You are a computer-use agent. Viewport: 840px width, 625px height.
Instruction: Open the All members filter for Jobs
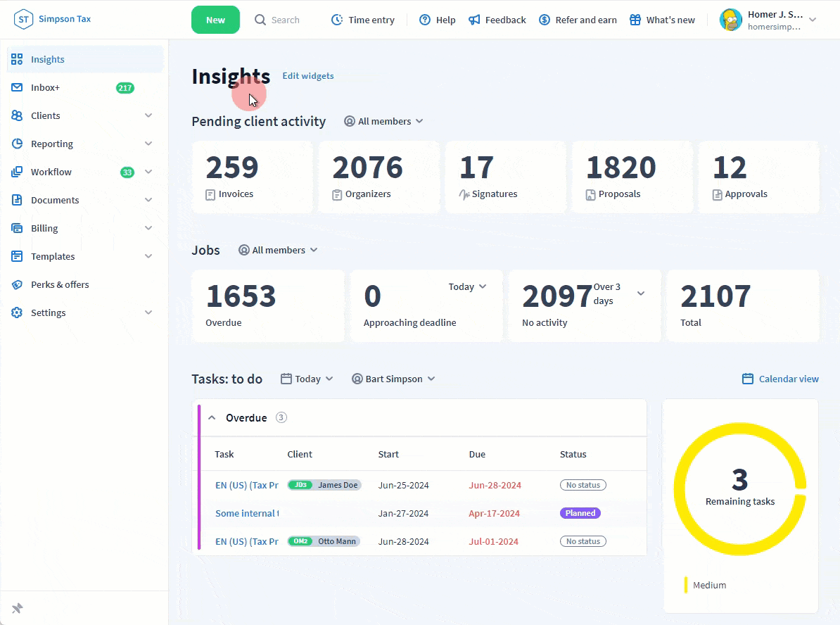click(278, 250)
